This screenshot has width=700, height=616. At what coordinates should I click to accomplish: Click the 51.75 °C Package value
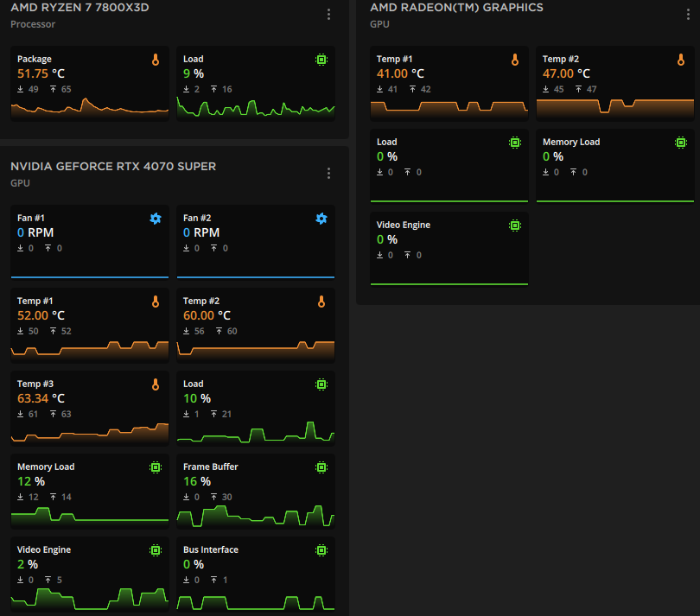pos(41,73)
